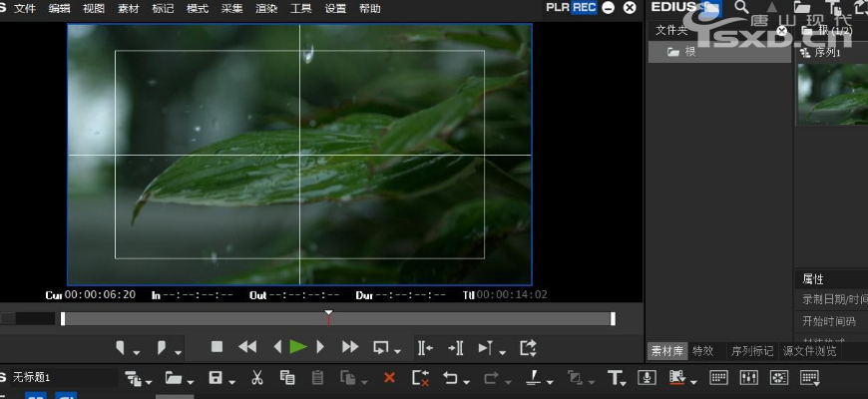
Task: Click the microphone voice-over icon
Action: tap(647, 378)
